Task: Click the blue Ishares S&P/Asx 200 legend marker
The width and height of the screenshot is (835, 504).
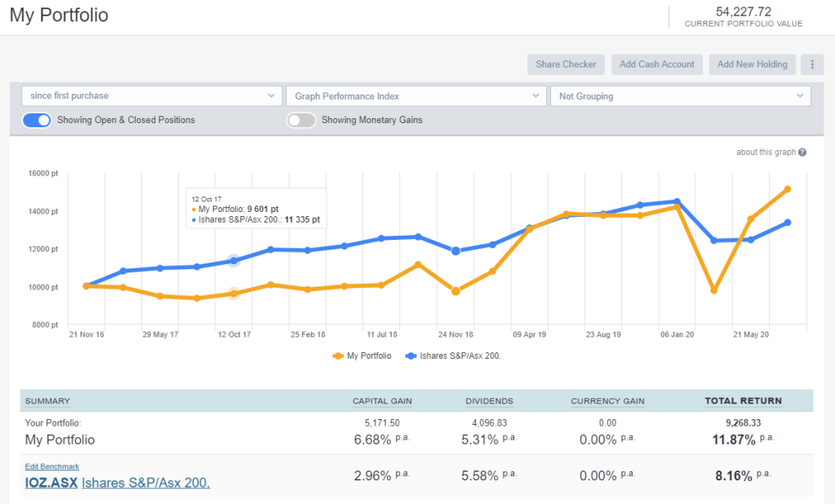Action: point(411,356)
